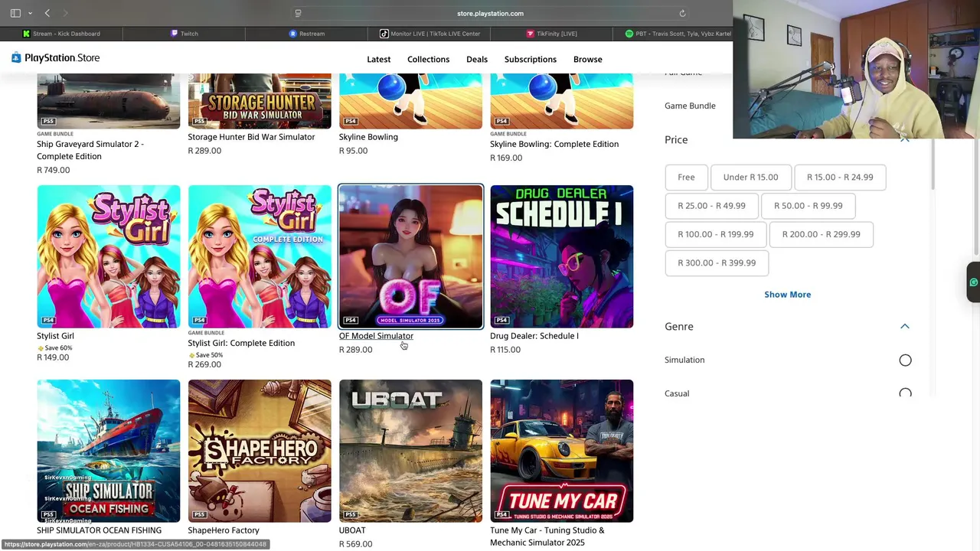Open the Tune My Car cover image
The image size is (980, 551).
click(562, 451)
